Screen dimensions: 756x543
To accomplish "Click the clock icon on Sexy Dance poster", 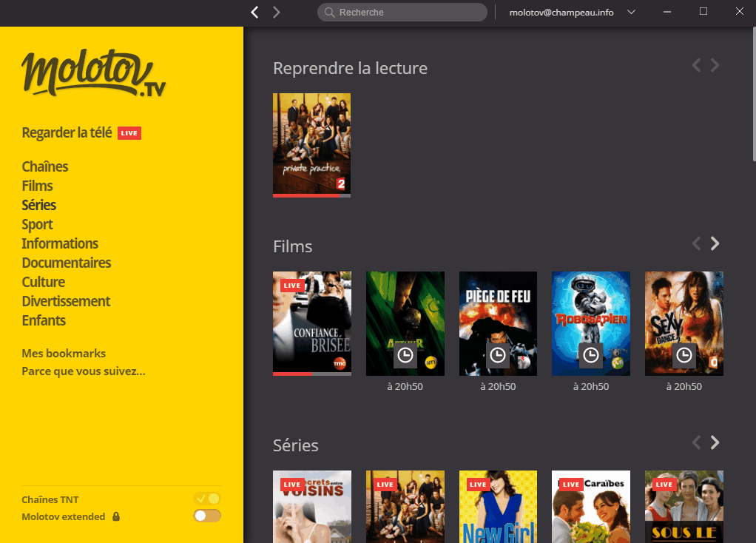I will pyautogui.click(x=684, y=356).
